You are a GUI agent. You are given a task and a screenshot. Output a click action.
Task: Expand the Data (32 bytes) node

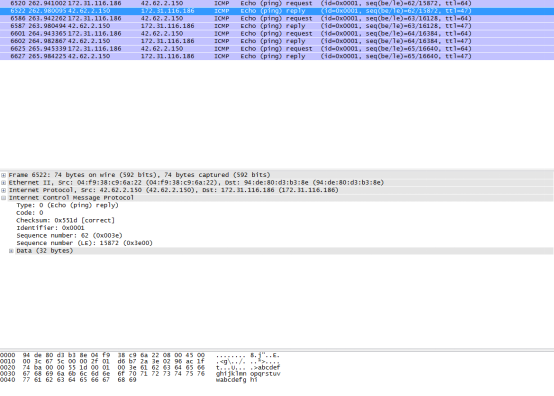point(11,251)
